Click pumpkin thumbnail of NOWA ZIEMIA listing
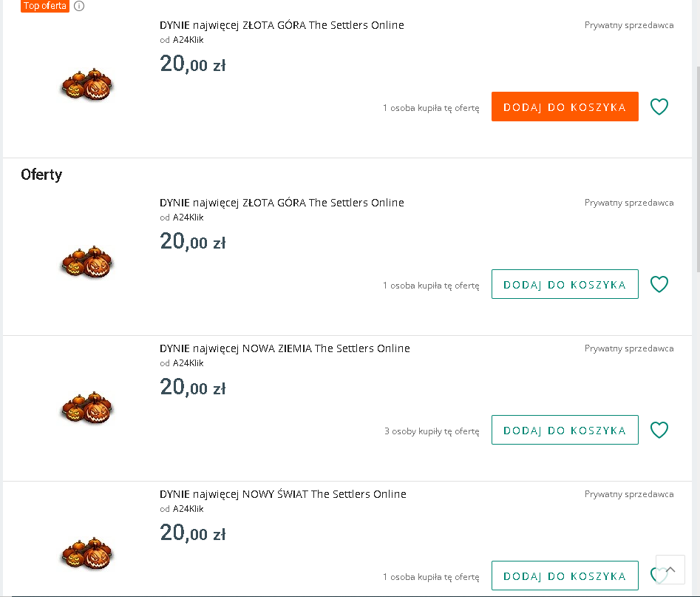Screen dimensions: 700x597 pos(87,408)
